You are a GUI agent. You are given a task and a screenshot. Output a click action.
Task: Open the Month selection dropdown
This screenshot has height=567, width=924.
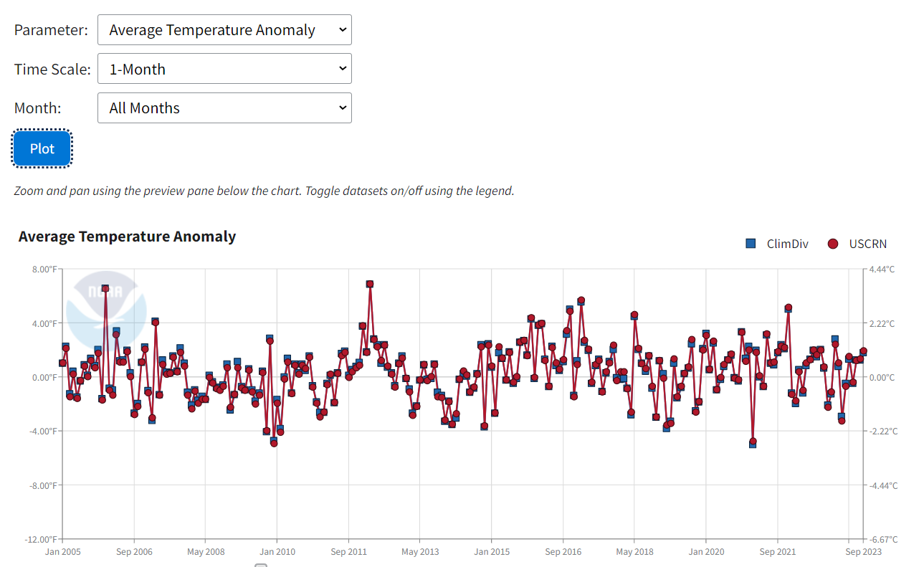(x=224, y=108)
